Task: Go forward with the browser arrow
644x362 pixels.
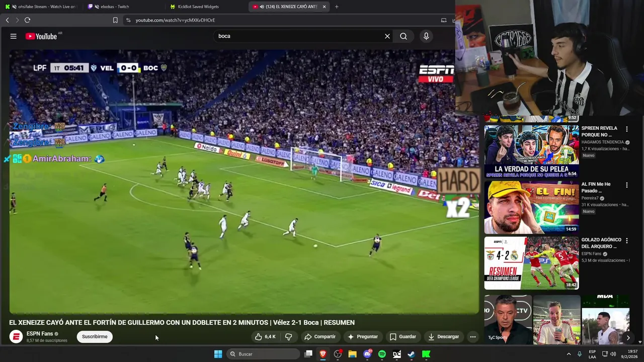Action: coord(17,20)
